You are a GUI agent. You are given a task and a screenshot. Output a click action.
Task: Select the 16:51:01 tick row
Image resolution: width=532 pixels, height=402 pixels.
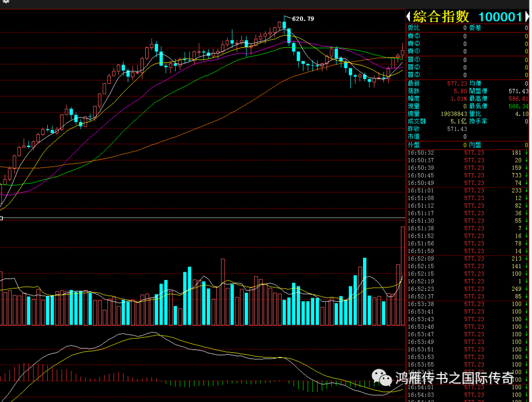pos(467,190)
